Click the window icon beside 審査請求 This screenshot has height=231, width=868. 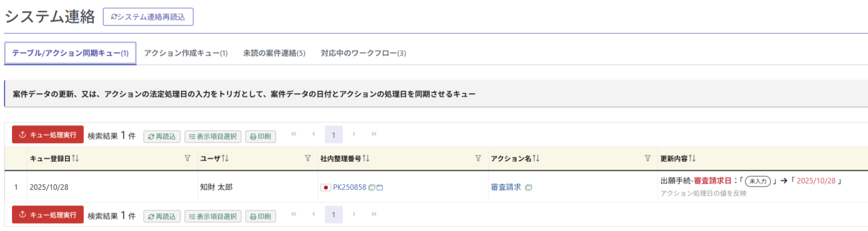528,187
